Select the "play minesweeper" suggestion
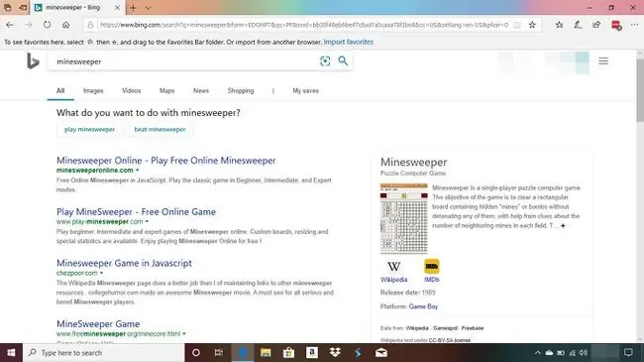Image resolution: width=644 pixels, height=362 pixels. click(89, 129)
